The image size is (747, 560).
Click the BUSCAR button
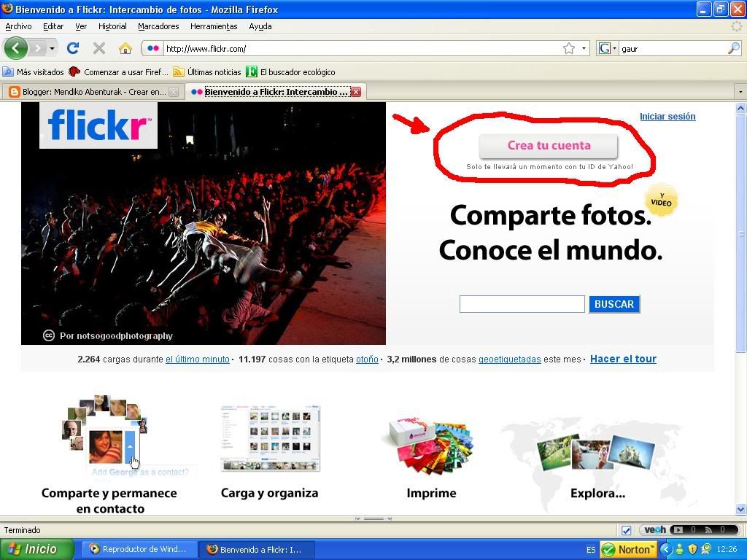614,304
